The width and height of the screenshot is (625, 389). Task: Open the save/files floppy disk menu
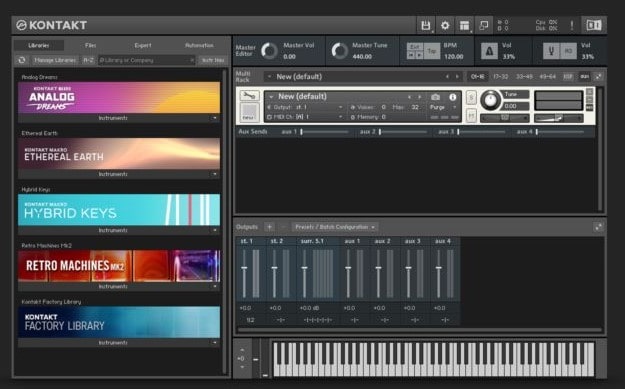(425, 26)
